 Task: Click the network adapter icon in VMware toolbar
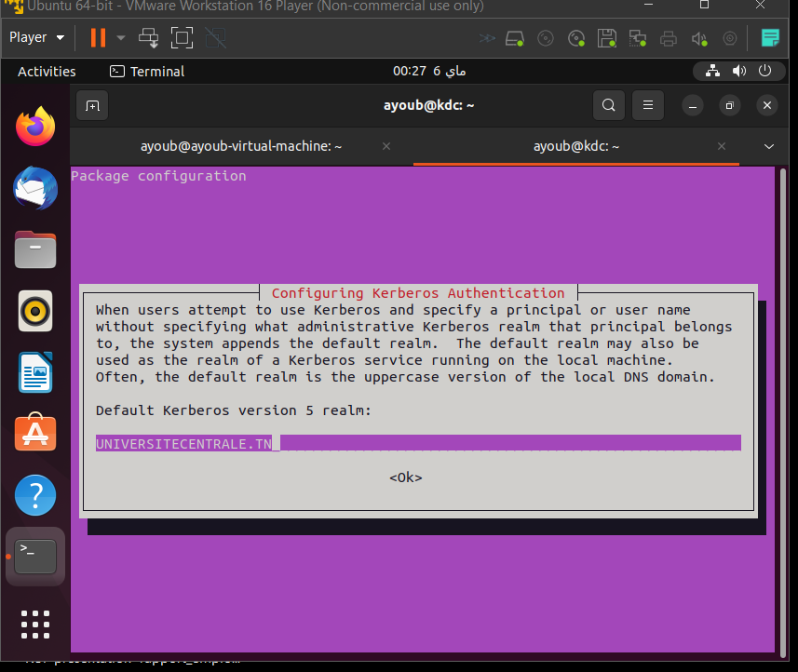pos(636,38)
